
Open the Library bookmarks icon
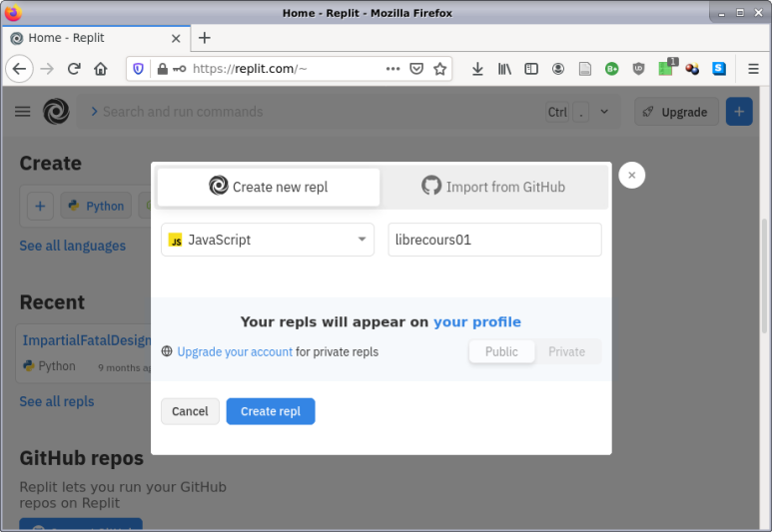click(x=504, y=69)
